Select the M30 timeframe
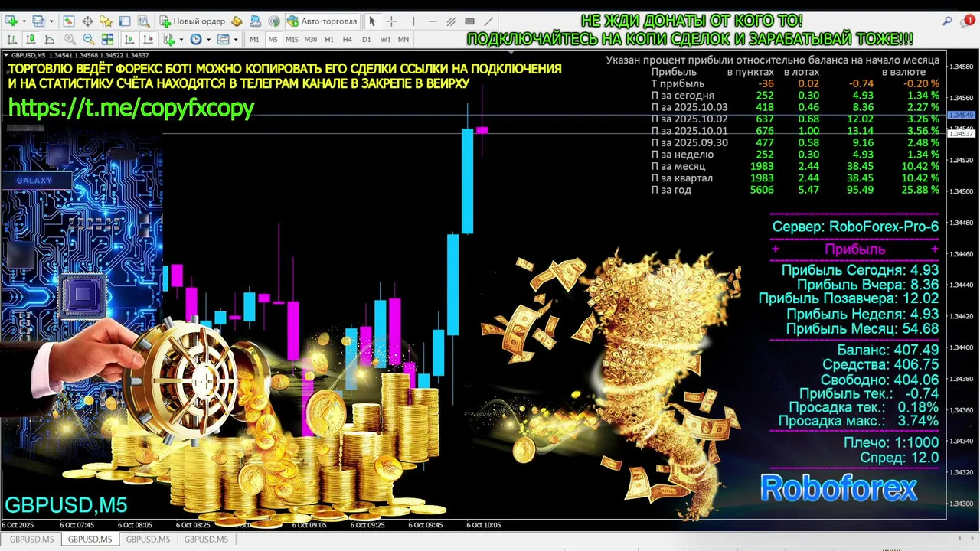Image resolution: width=980 pixels, height=551 pixels. 310,40
